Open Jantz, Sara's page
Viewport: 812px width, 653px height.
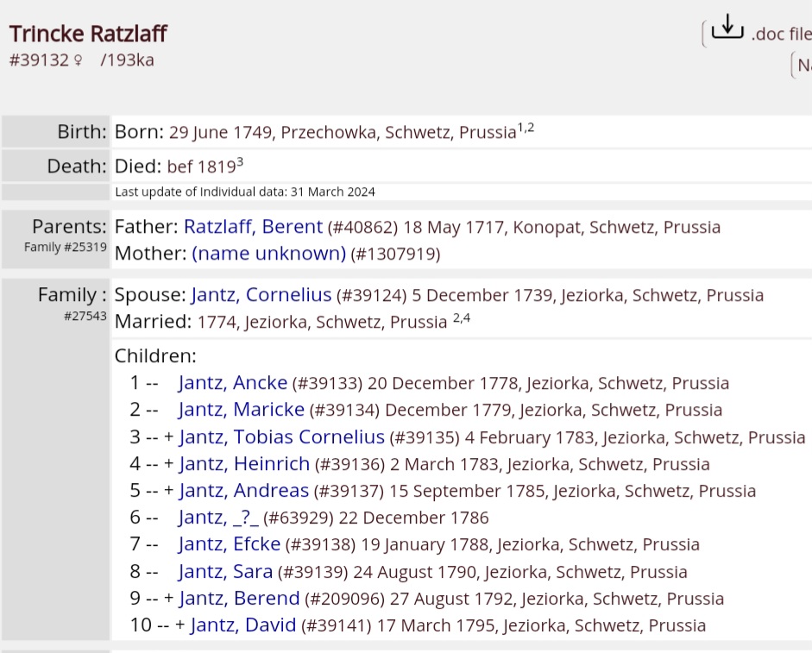pyautogui.click(x=225, y=572)
